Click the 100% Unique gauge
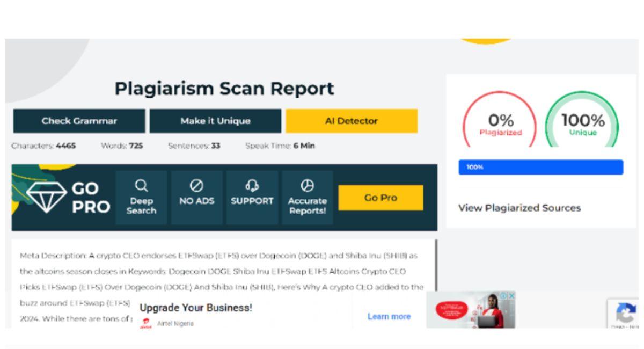 pyautogui.click(x=582, y=123)
